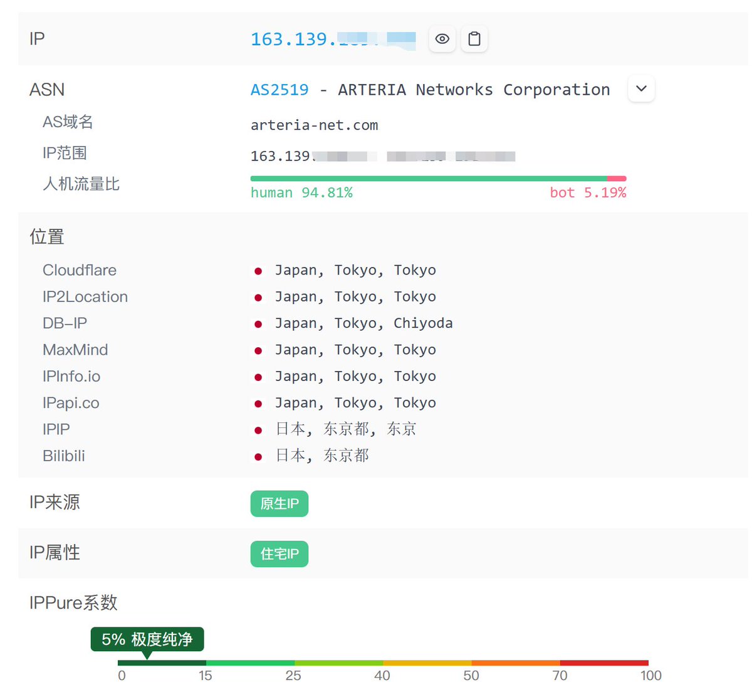This screenshot has height=700, width=752.
Task: Click the '人机流量比' label
Action: point(81,184)
